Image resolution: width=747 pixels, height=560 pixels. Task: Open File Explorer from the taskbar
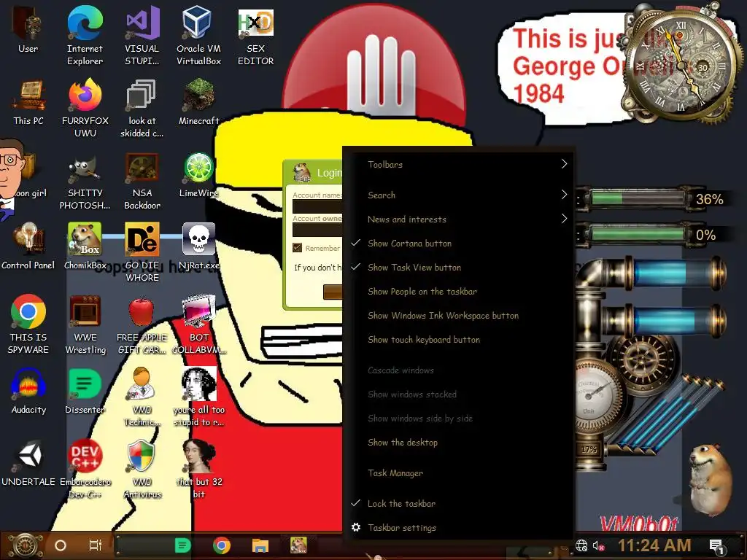click(x=260, y=545)
